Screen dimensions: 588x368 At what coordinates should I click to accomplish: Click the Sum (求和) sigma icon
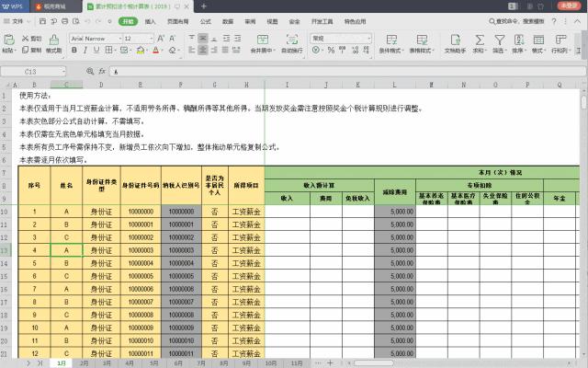[x=480, y=40]
